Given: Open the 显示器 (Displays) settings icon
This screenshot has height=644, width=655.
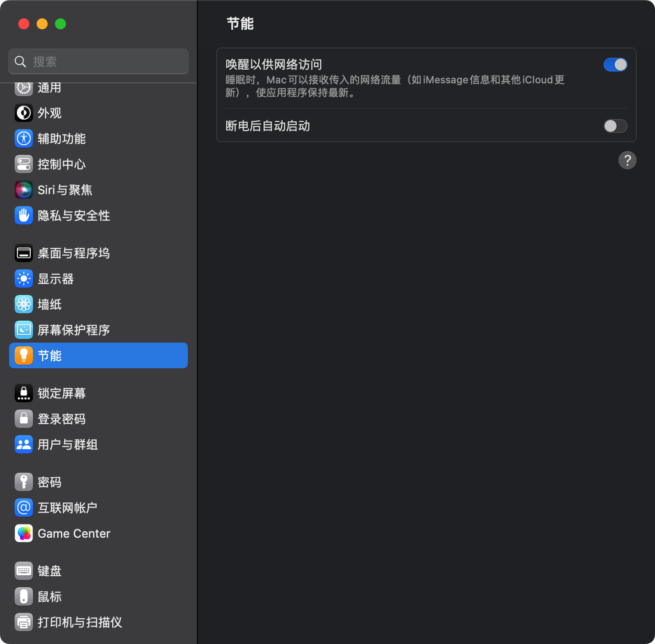Looking at the screenshot, I should 24,278.
